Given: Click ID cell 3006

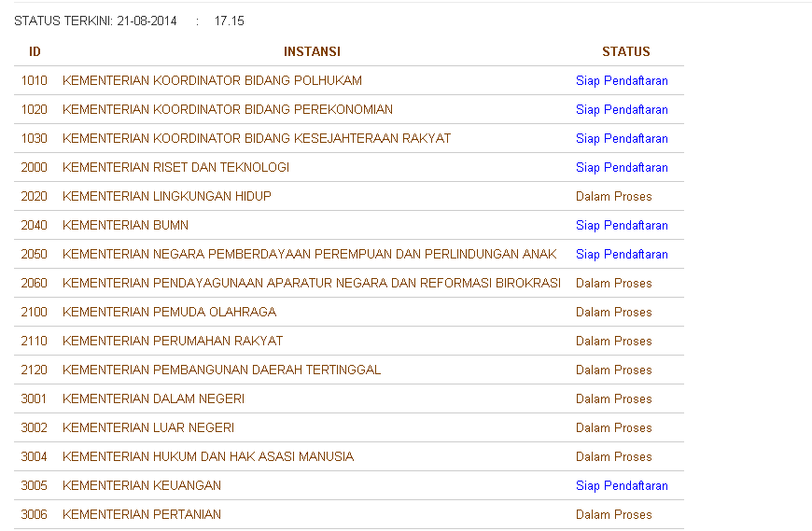Looking at the screenshot, I should click(35, 515).
